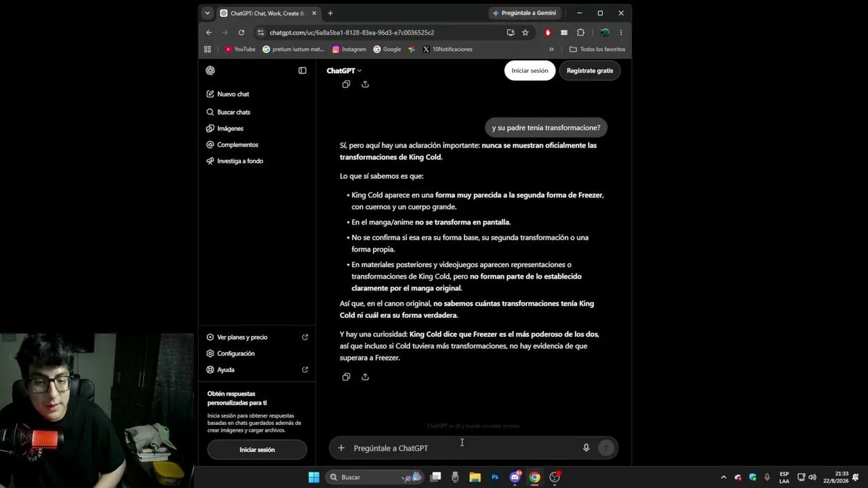Collapse the sidebar with the panel toggle
Screen dimensions: 868x488
302,70
